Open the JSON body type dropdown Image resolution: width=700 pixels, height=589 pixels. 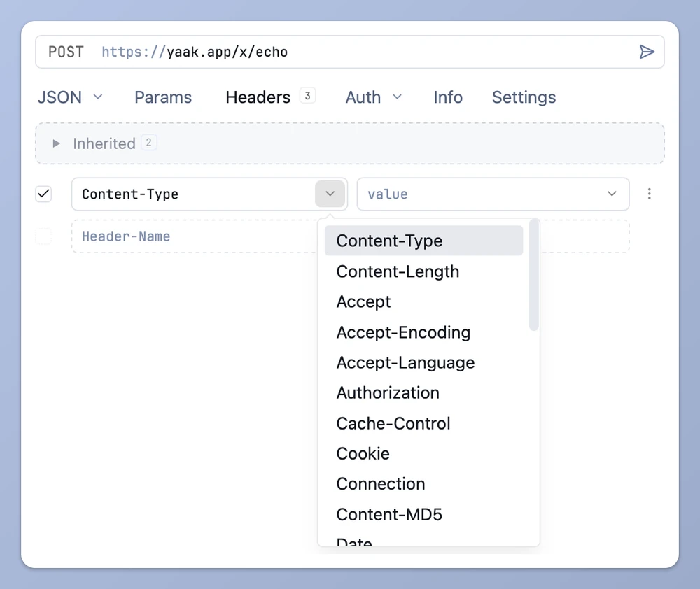pos(71,97)
